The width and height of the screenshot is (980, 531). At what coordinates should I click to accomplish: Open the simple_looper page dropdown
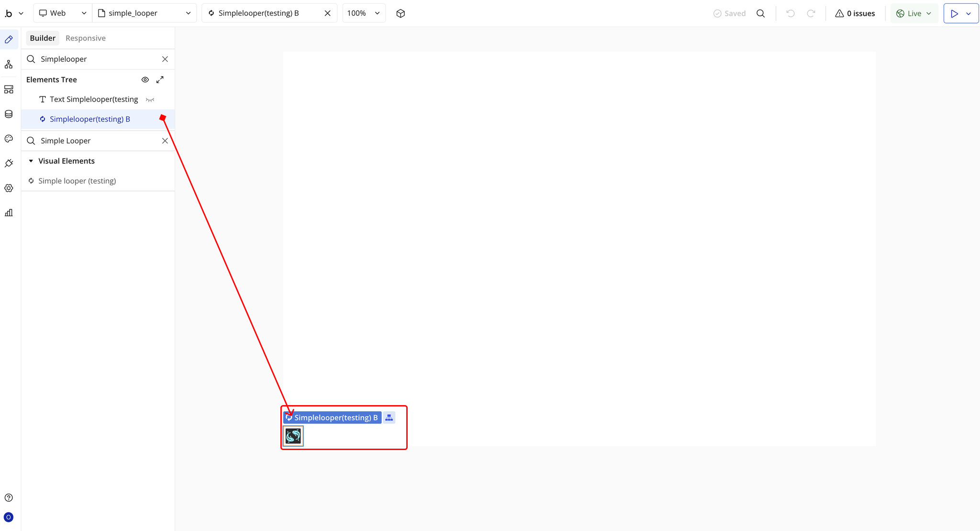[x=144, y=13]
